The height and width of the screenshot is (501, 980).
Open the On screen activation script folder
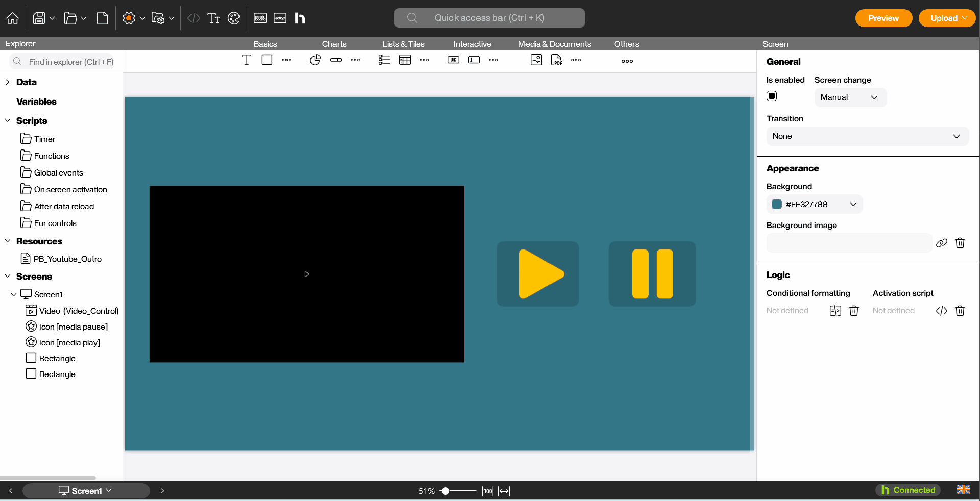[x=70, y=189]
